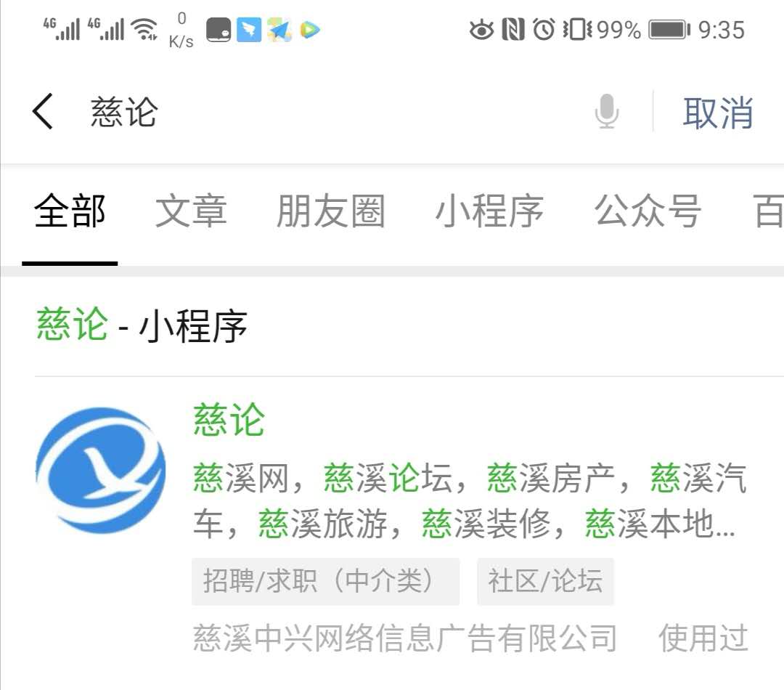This screenshot has height=690, width=784.
Task: Select the 全部 tab
Action: click(x=70, y=211)
